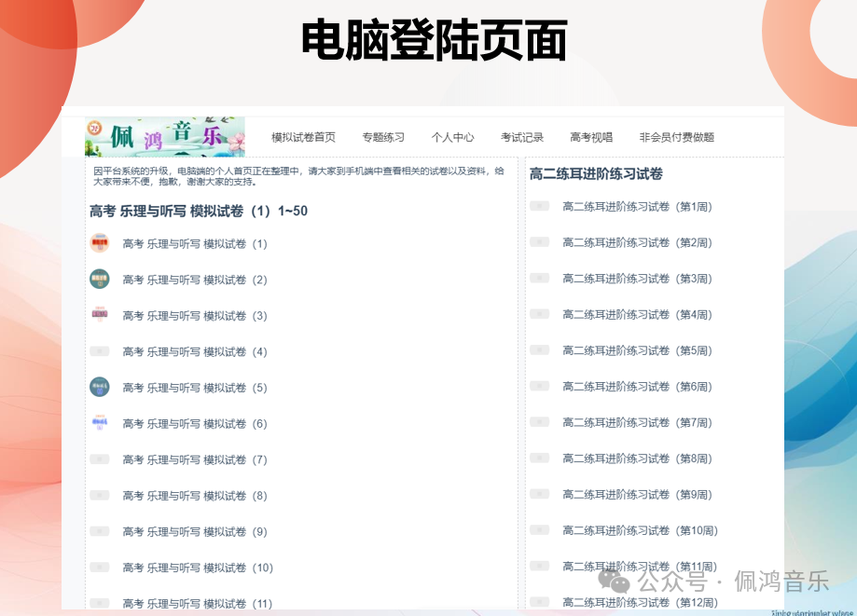Screen dimensions: 857x616
Task: Click placeholder icon beside 第7周 试卷
Action: [539, 421]
